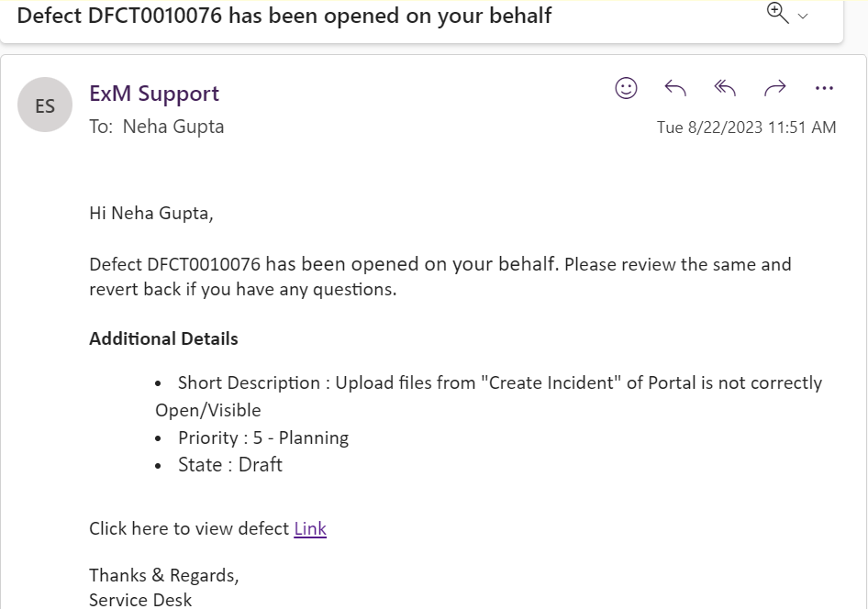Click the Tue 8/22/2023 11:51 AM timestamp
This screenshot has height=609, width=868.
tap(746, 127)
